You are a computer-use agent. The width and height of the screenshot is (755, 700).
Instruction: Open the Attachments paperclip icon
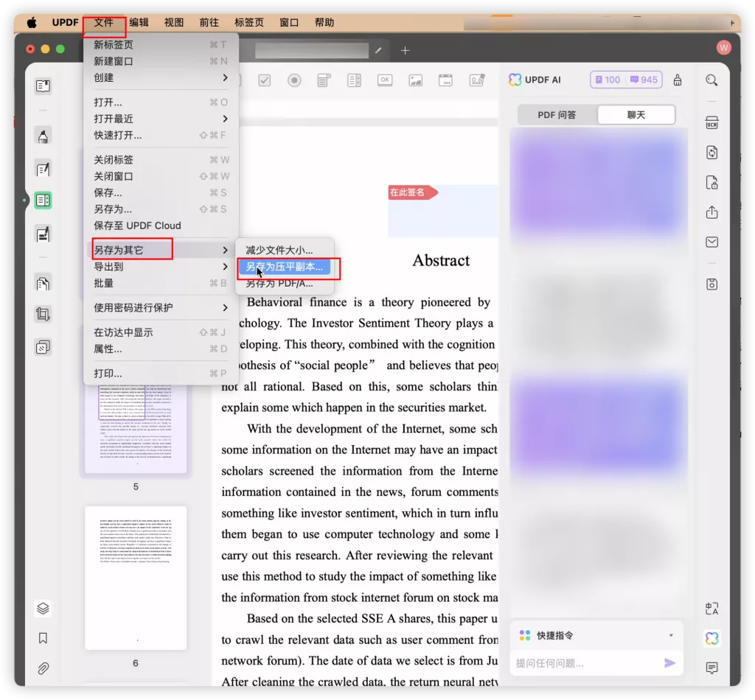pyautogui.click(x=43, y=668)
